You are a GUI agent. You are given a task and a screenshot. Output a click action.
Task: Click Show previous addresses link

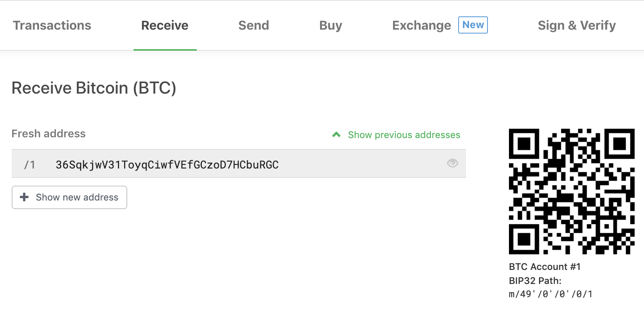point(404,135)
